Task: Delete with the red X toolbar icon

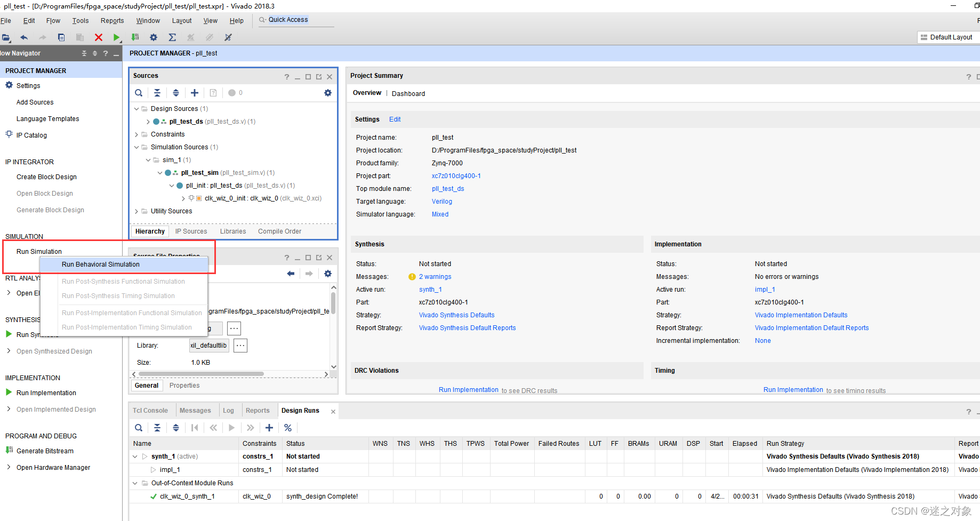Action: (x=99, y=37)
